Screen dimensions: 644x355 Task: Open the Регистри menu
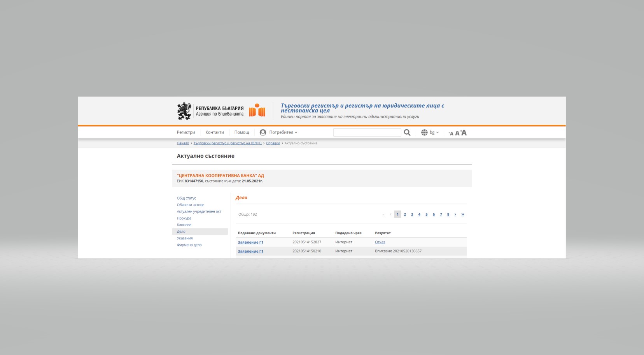pyautogui.click(x=186, y=132)
